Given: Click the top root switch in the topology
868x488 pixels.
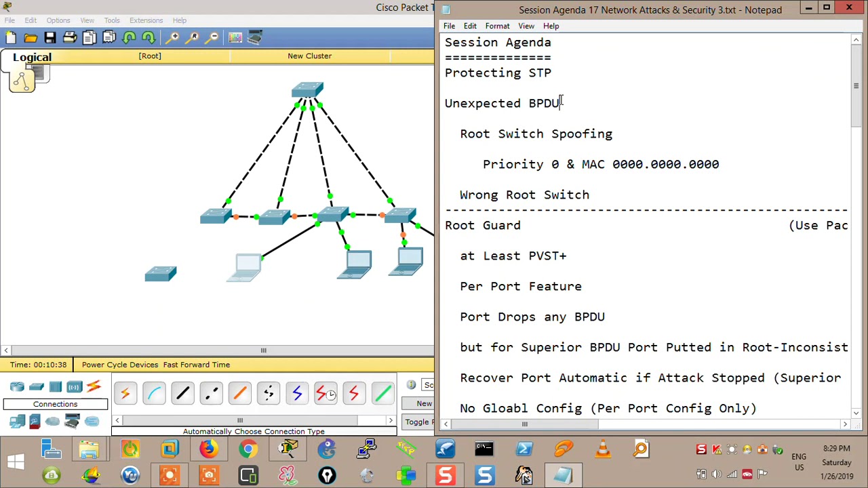Looking at the screenshot, I should 307,89.
